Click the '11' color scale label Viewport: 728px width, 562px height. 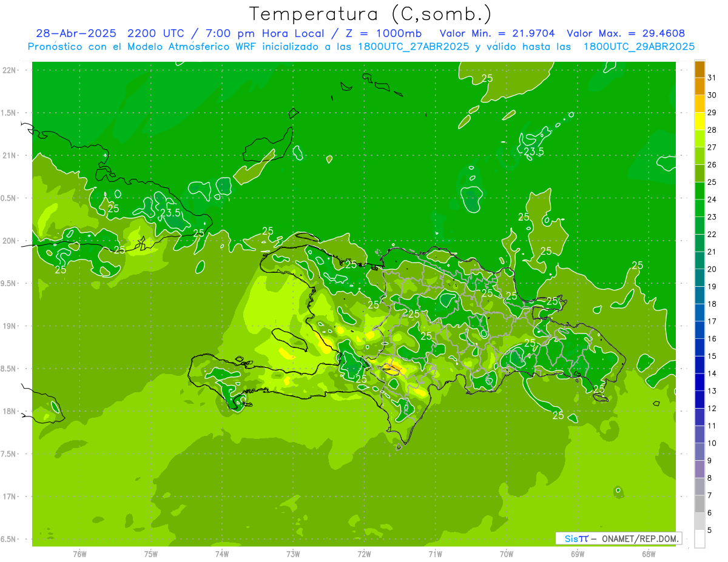712,426
